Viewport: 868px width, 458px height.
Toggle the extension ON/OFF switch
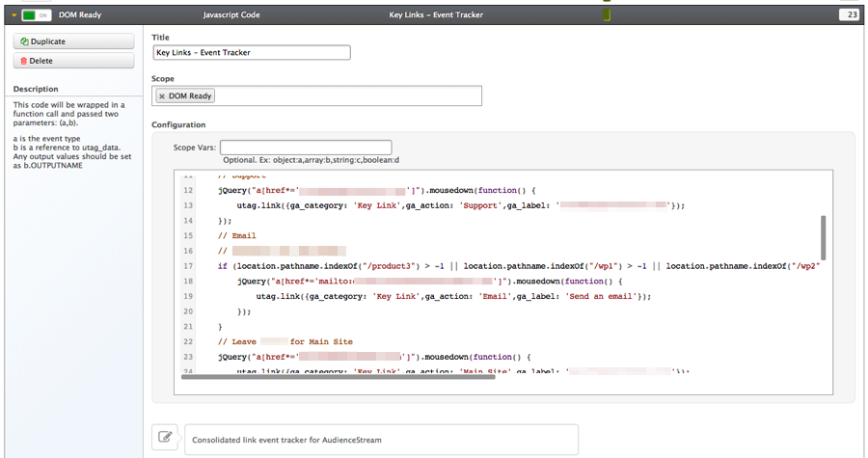point(36,15)
